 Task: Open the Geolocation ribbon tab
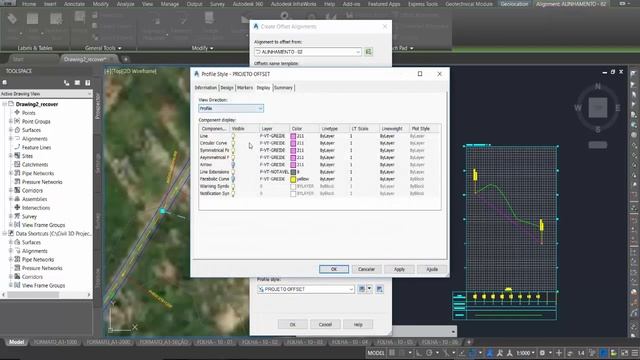tap(514, 4)
